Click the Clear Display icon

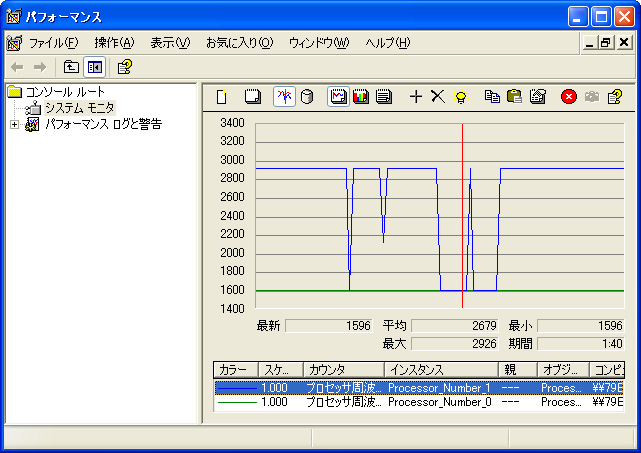(x=253, y=97)
